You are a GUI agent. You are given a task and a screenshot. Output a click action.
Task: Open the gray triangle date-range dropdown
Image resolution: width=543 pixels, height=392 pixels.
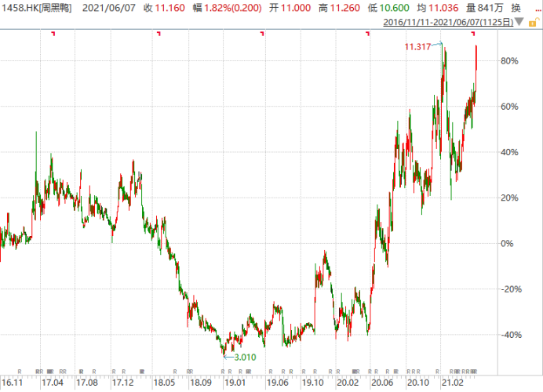pyautogui.click(x=519, y=22)
